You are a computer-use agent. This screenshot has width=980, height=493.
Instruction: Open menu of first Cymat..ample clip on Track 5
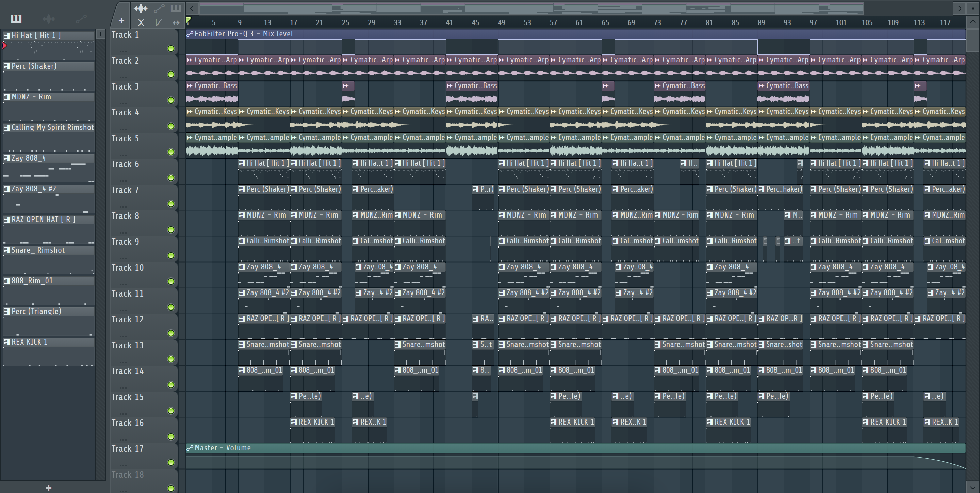(190, 138)
